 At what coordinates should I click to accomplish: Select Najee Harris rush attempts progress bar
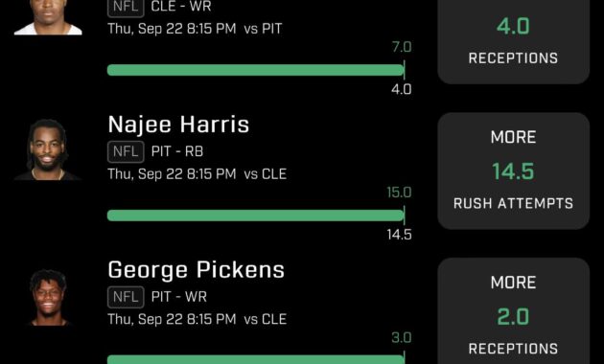pos(256,216)
